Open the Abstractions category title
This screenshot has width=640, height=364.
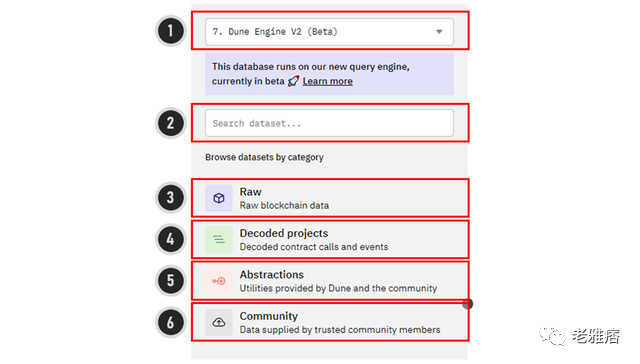(x=271, y=275)
